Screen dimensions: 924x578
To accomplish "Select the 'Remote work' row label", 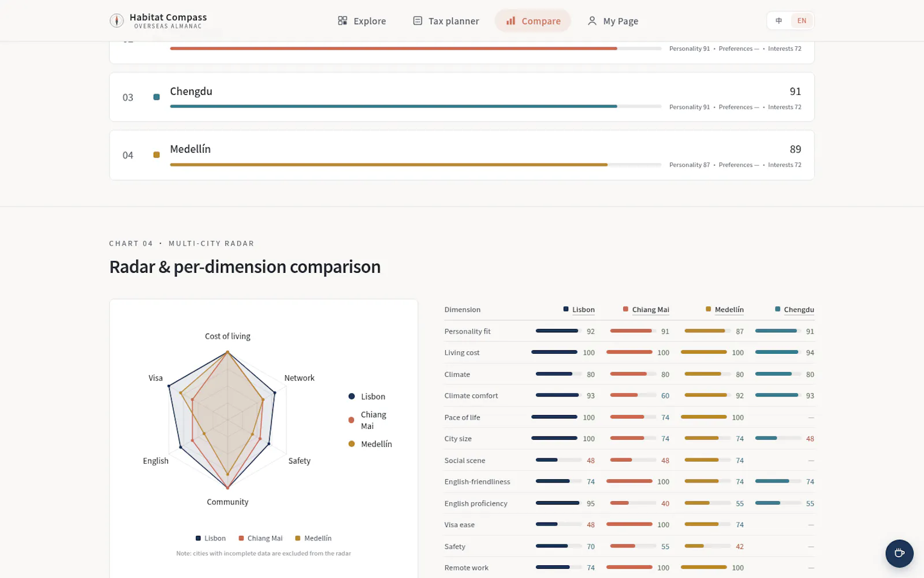I will pos(467,568).
